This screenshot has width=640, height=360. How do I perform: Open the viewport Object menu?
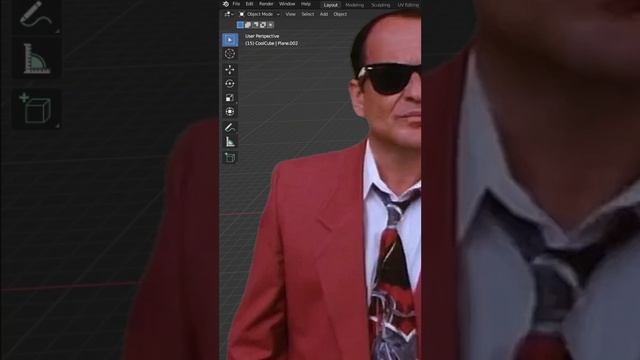coord(340,14)
